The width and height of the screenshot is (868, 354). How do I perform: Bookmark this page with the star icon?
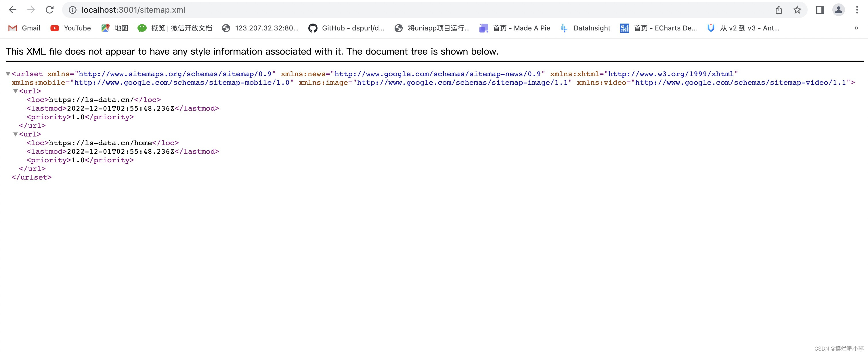point(797,10)
